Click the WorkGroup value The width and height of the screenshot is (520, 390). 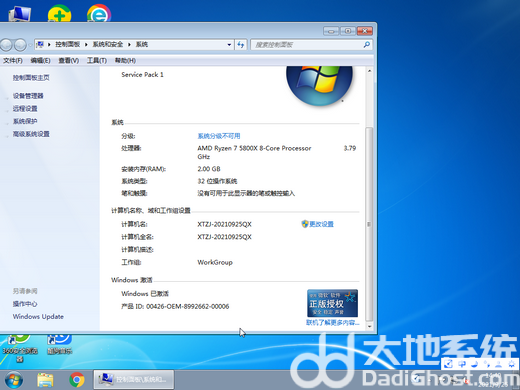tap(215, 262)
